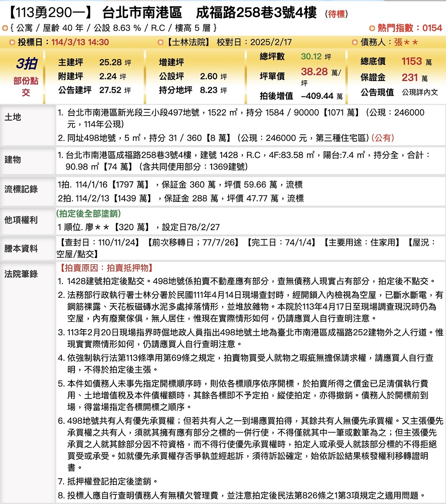Click the red 待標 status label

click(337, 14)
